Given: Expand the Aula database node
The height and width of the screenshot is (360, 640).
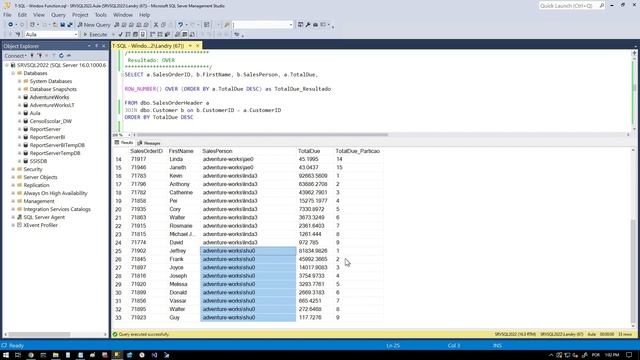Looking at the screenshot, I should (x=20, y=113).
